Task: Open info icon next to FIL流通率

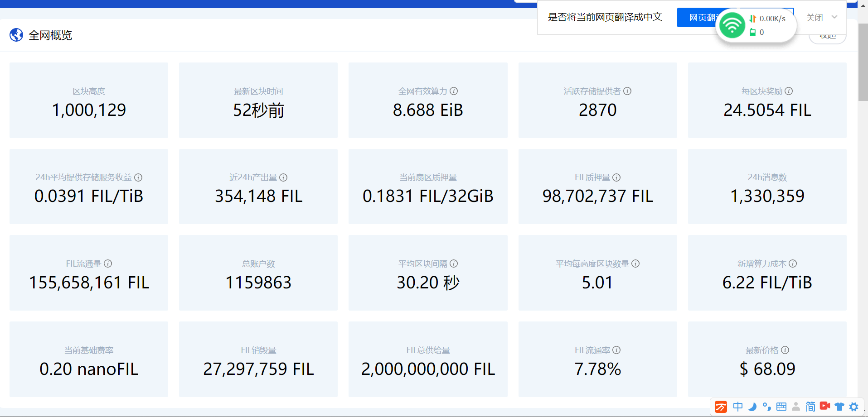Action: pyautogui.click(x=616, y=350)
